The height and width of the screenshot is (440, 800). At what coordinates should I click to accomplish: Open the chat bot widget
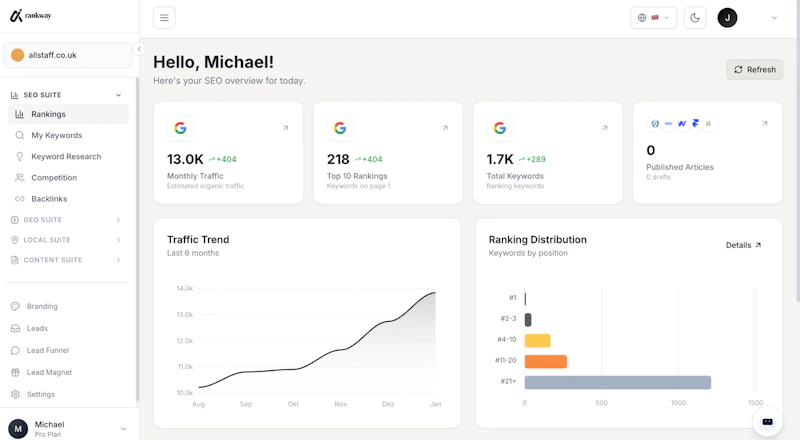tap(767, 422)
